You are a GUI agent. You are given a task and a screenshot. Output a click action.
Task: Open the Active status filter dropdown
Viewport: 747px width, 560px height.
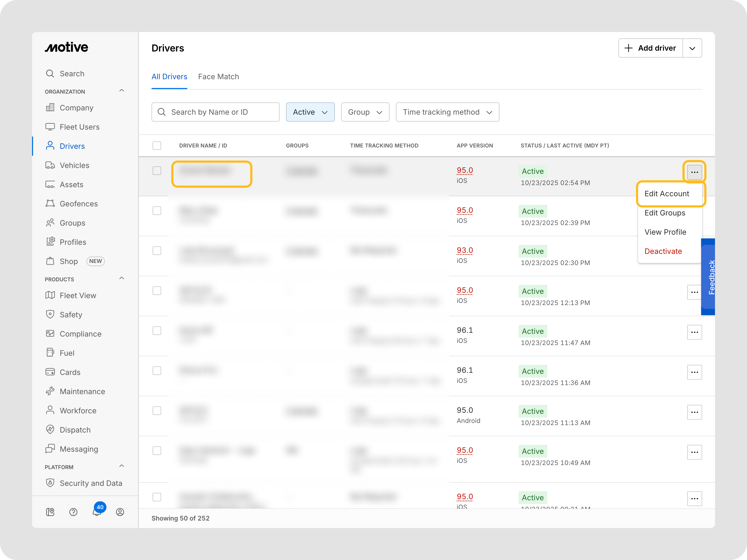pyautogui.click(x=310, y=112)
